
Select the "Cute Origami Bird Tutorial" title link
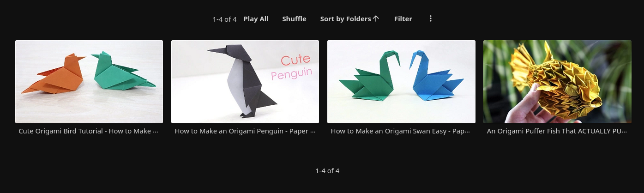[x=89, y=131]
